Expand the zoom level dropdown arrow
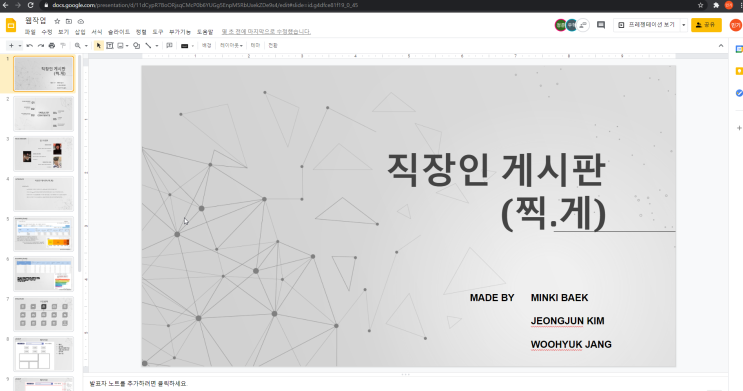 tap(86, 45)
